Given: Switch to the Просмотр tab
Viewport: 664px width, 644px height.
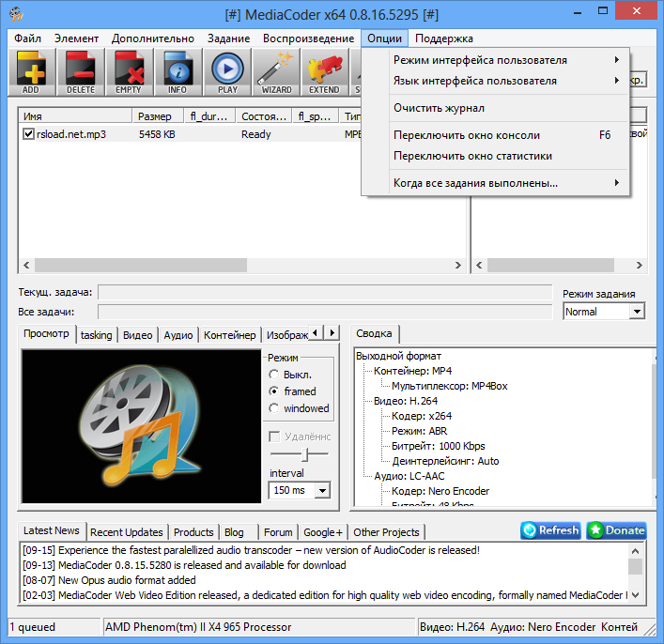Looking at the screenshot, I should (46, 333).
